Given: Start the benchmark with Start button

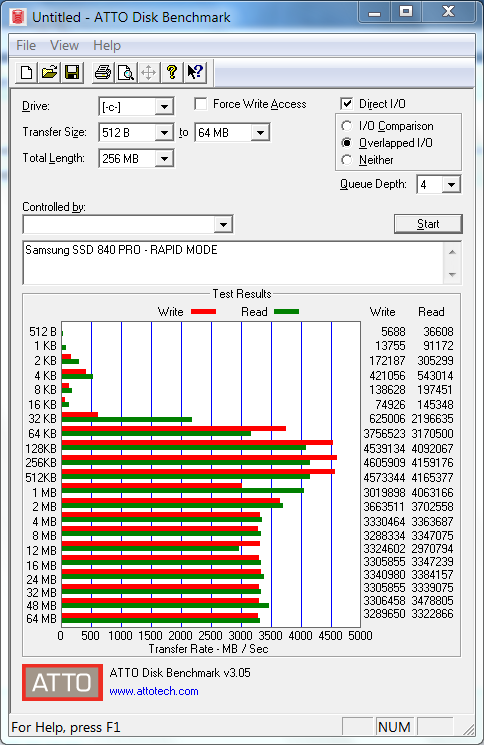Looking at the screenshot, I should click(428, 224).
